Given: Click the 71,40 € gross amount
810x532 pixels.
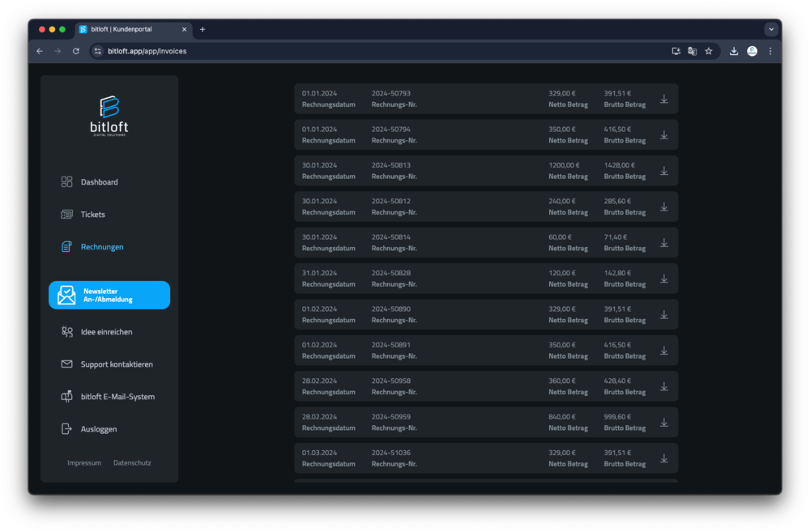Looking at the screenshot, I should [616, 237].
